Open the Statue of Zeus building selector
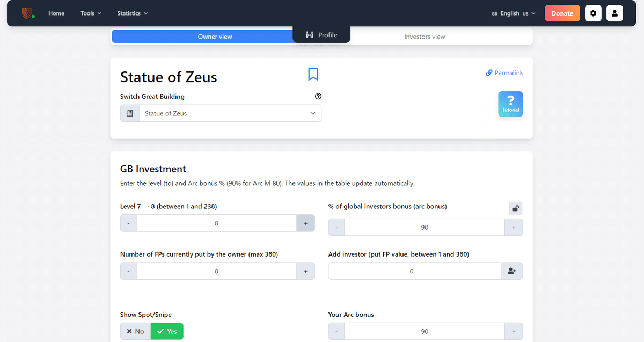 click(x=221, y=113)
